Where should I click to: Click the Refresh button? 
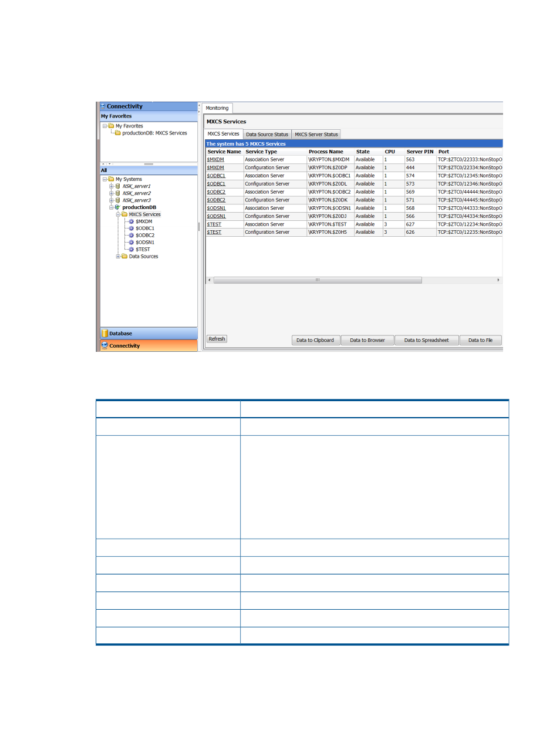[217, 339]
